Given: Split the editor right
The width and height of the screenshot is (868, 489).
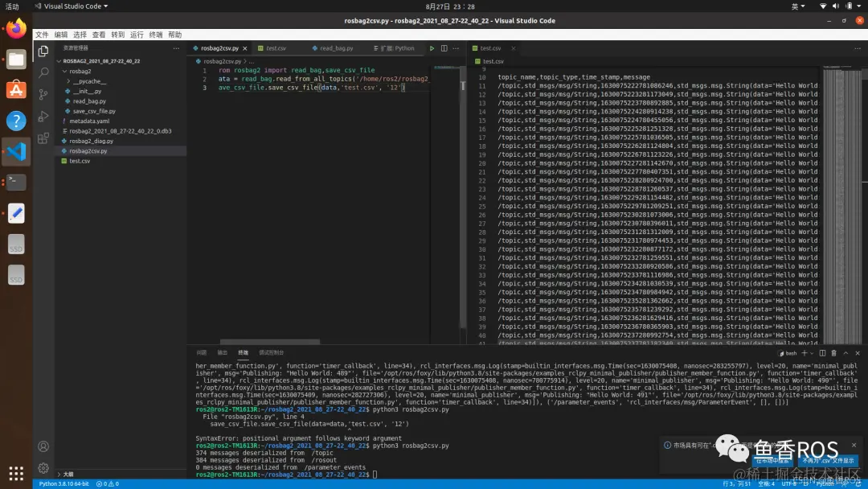Looking at the screenshot, I should point(444,48).
